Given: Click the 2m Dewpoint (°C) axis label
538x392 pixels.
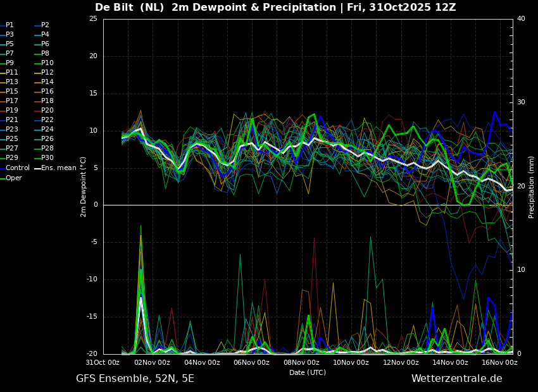Looking at the screenshot, I should pyautogui.click(x=83, y=187).
